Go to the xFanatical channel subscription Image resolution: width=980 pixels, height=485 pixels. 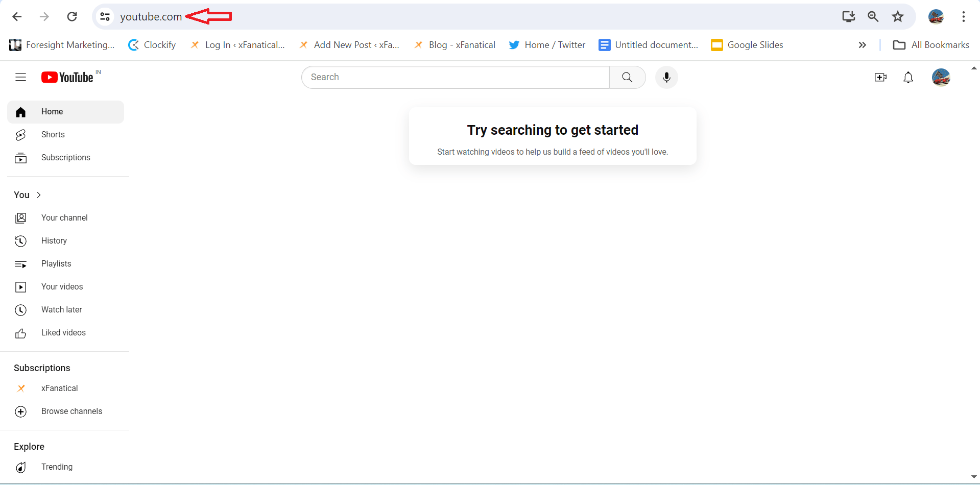click(x=59, y=389)
